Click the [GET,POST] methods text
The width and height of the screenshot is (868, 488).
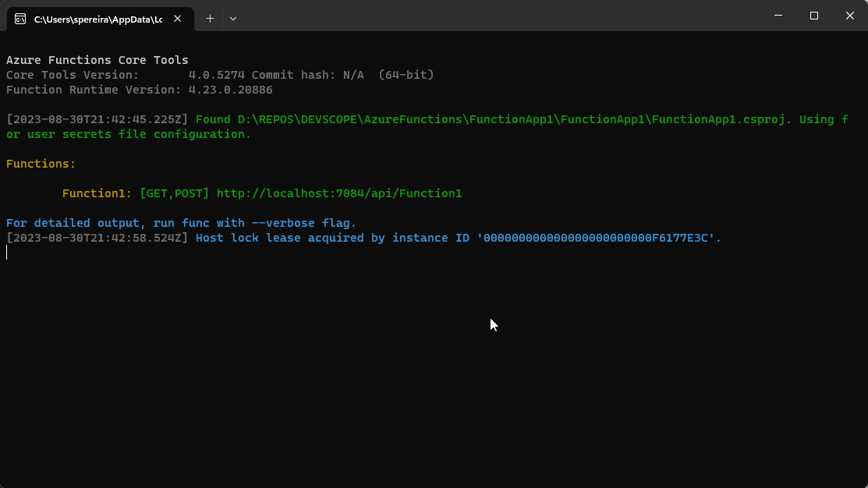175,193
